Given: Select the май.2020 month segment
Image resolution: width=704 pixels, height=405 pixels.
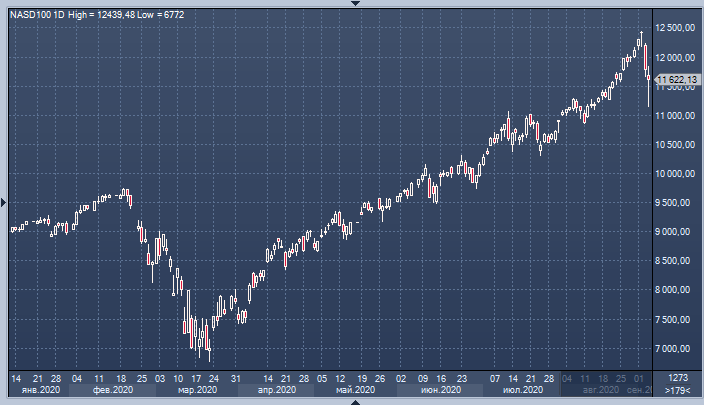Looking at the screenshot, I should click(x=355, y=391).
